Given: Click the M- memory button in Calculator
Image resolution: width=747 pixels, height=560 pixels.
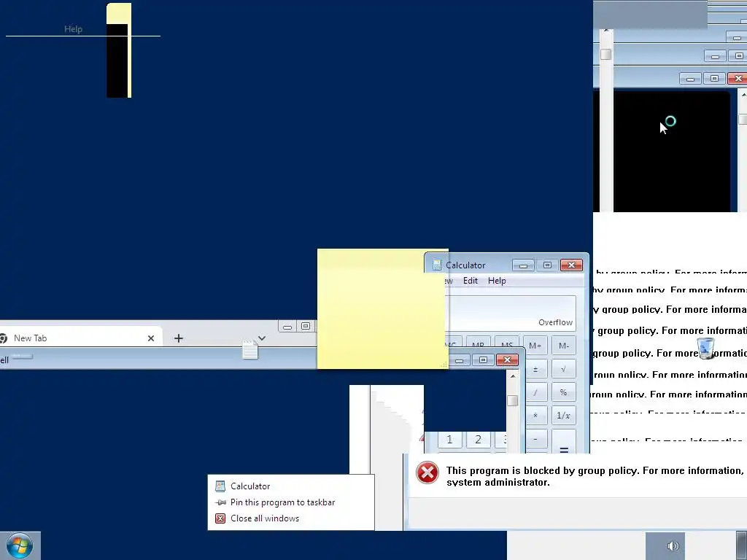Looking at the screenshot, I should 564,346.
